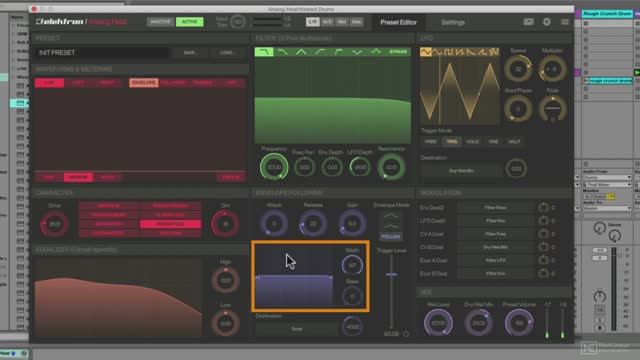This screenshot has height=360, width=640.
Task: Adjust the envelope Gain knob
Action: click(352, 224)
